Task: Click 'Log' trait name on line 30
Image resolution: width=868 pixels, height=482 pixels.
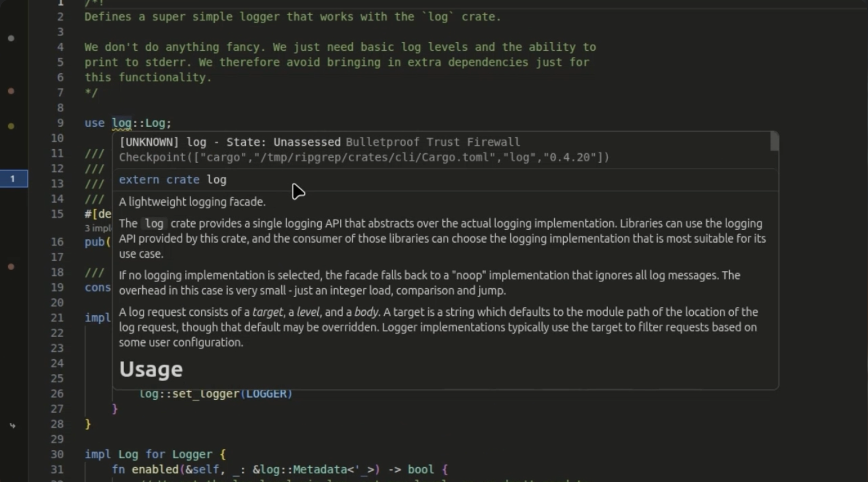Action: point(128,455)
